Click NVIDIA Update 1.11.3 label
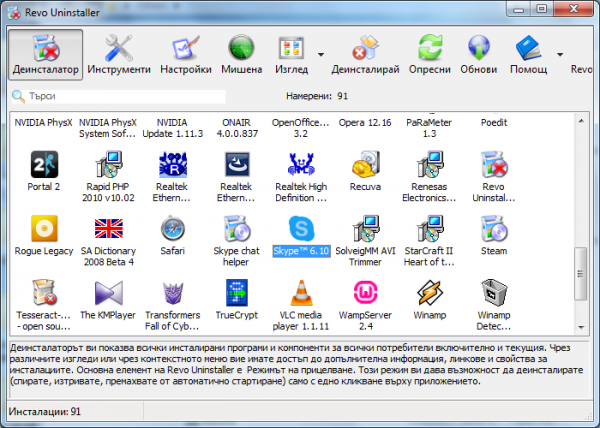600x428 pixels. (173, 128)
